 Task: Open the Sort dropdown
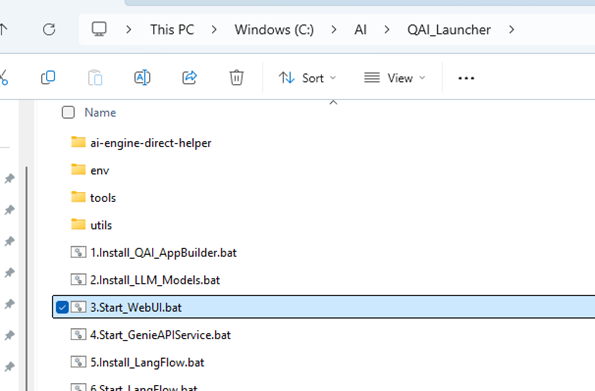307,78
